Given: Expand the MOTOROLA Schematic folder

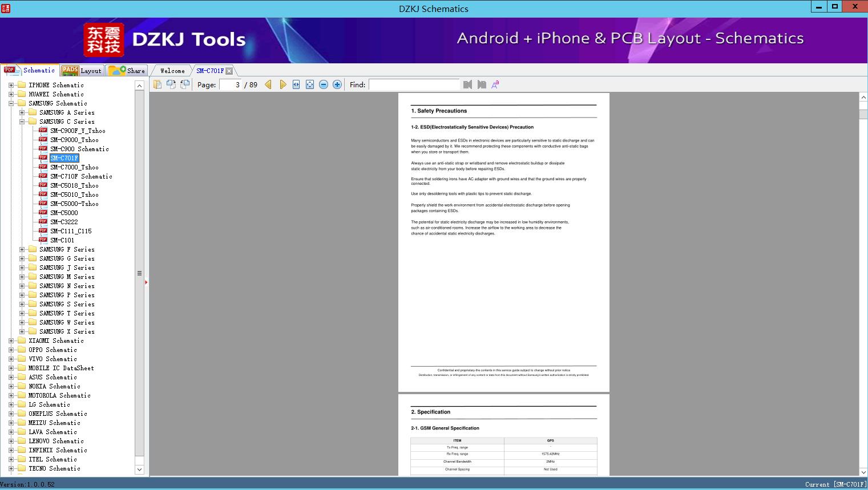Looking at the screenshot, I should tap(11, 395).
